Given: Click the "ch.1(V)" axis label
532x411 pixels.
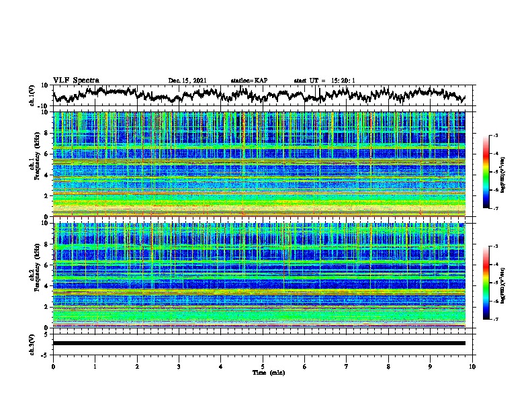Looking at the screenshot, I should [x=32, y=95].
